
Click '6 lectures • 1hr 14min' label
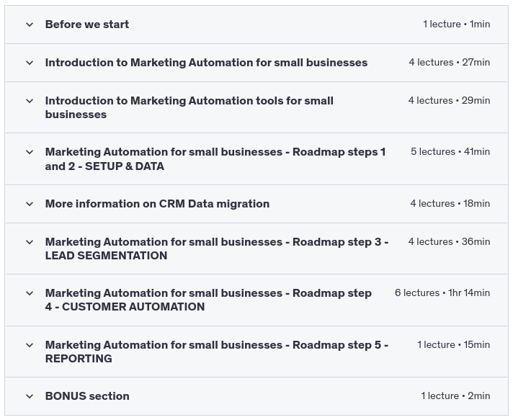[x=442, y=293]
